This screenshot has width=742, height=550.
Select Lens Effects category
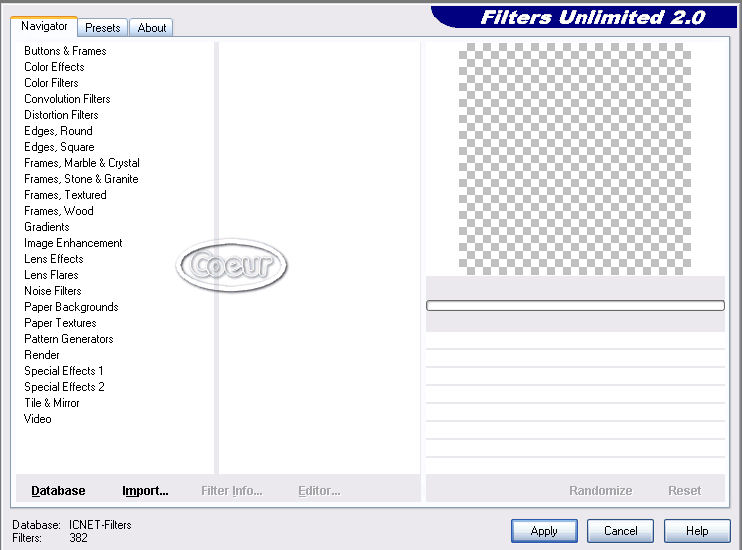pos(53,259)
